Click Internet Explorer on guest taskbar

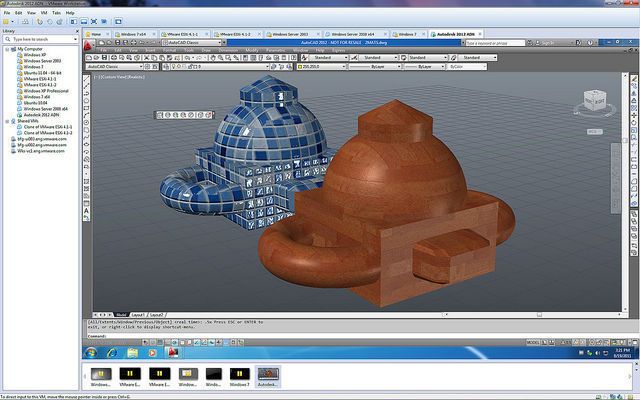pos(112,353)
